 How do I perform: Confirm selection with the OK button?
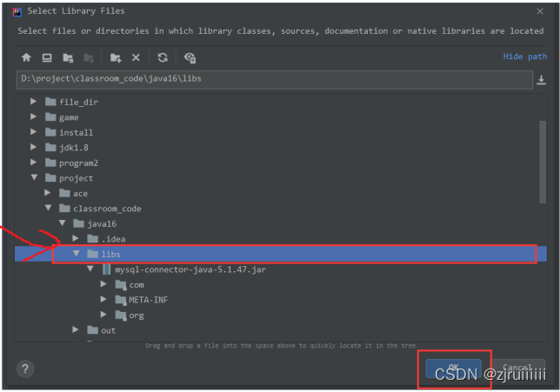point(453,369)
